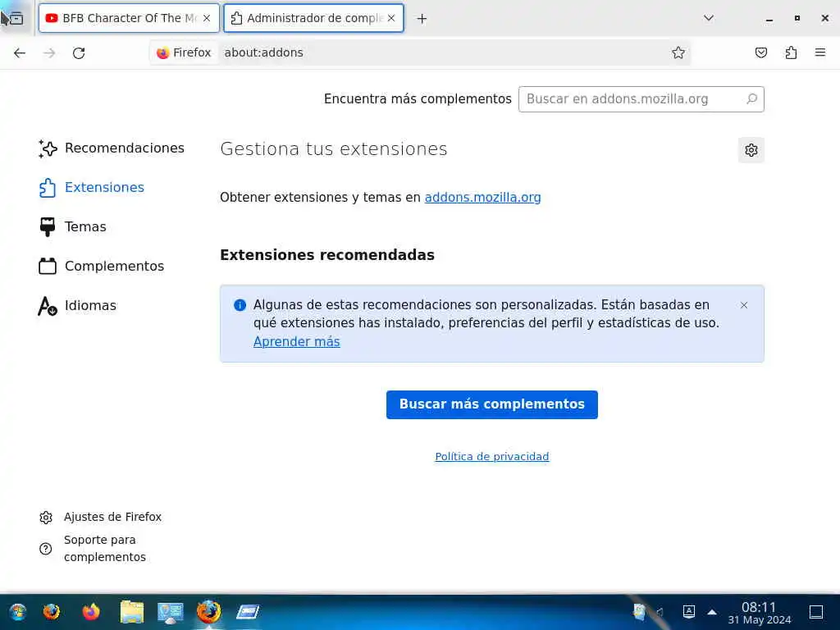Open the new tab plus button
The height and width of the screenshot is (630, 840).
422,19
